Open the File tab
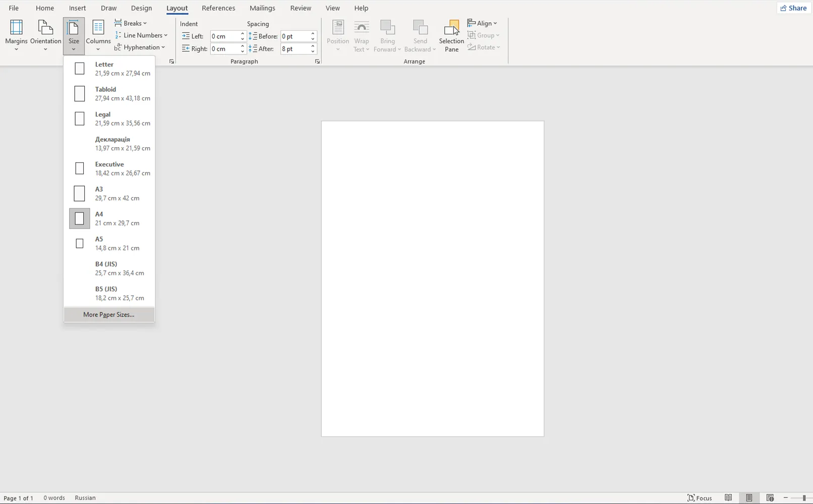Image resolution: width=813 pixels, height=504 pixels. [14, 8]
